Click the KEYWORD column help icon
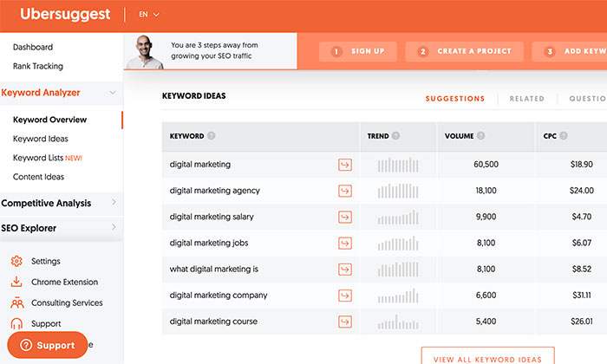The height and width of the screenshot is (364, 607). pos(211,136)
